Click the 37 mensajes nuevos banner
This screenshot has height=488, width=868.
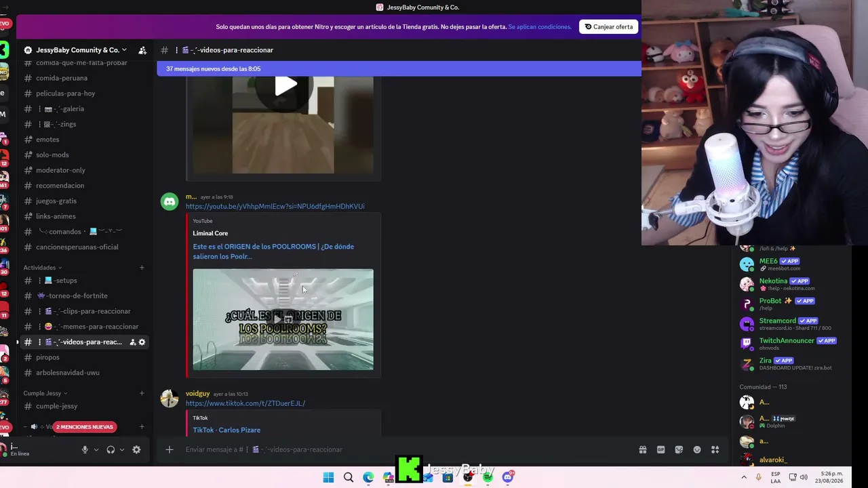point(399,68)
